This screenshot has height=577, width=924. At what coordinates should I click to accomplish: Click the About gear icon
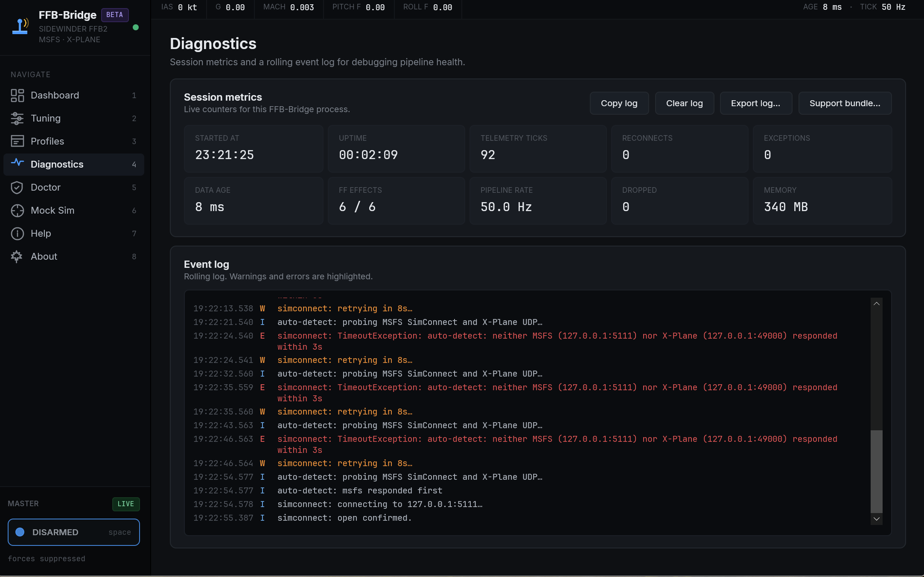(17, 257)
